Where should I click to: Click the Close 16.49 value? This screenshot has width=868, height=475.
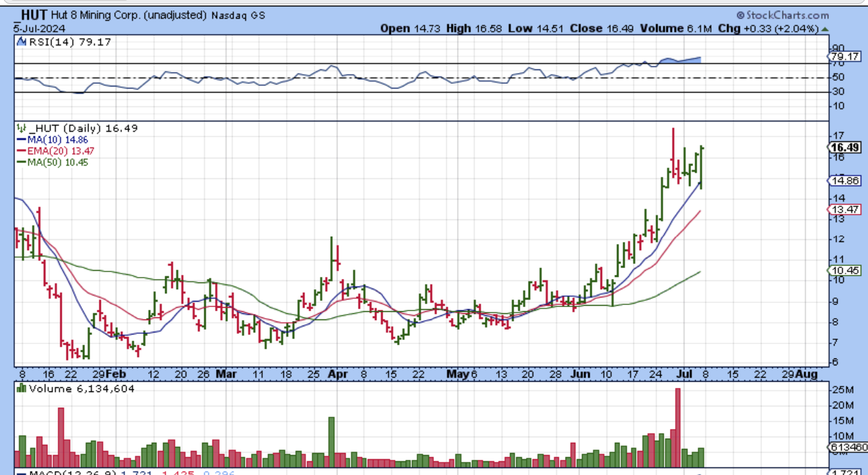pos(603,28)
